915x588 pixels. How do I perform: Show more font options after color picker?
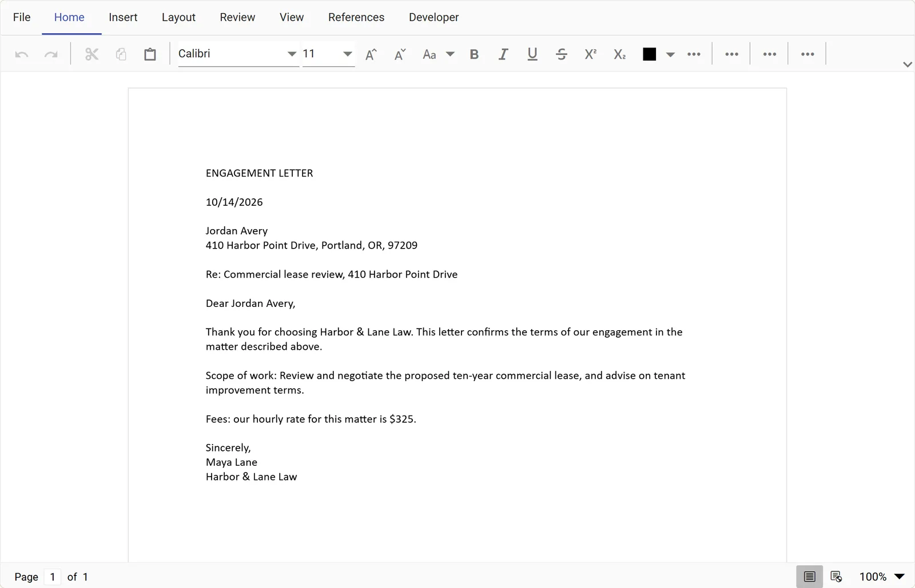tap(694, 54)
